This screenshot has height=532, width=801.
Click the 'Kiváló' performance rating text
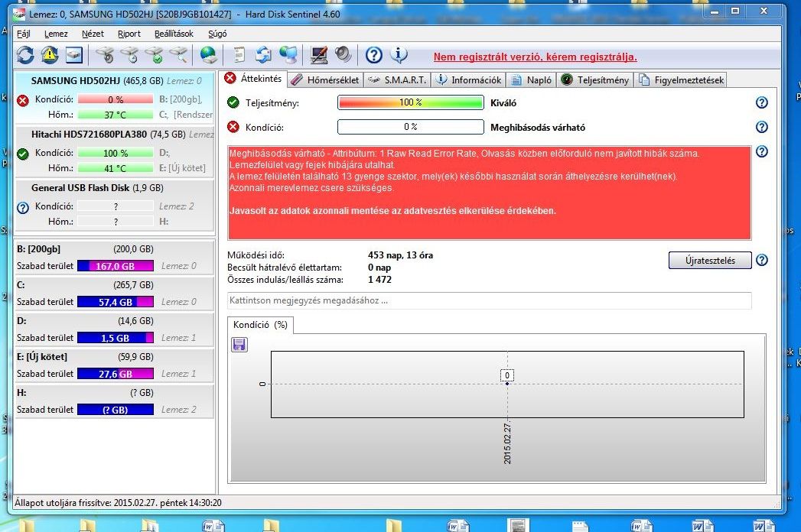point(503,102)
